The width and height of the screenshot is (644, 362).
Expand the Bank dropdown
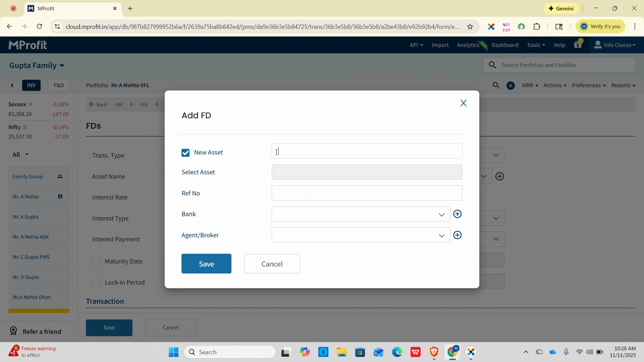click(361, 215)
